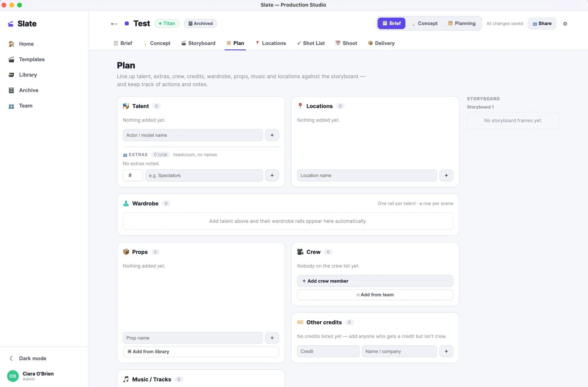Focus the extras headcount # field
Viewport: 588px width, 387px height.
pyautogui.click(x=133, y=176)
